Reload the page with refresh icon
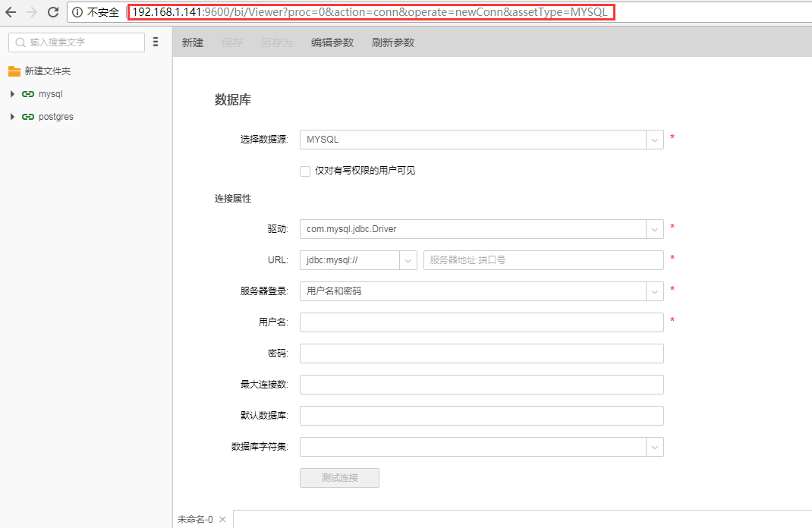The height and width of the screenshot is (528, 812). (53, 12)
